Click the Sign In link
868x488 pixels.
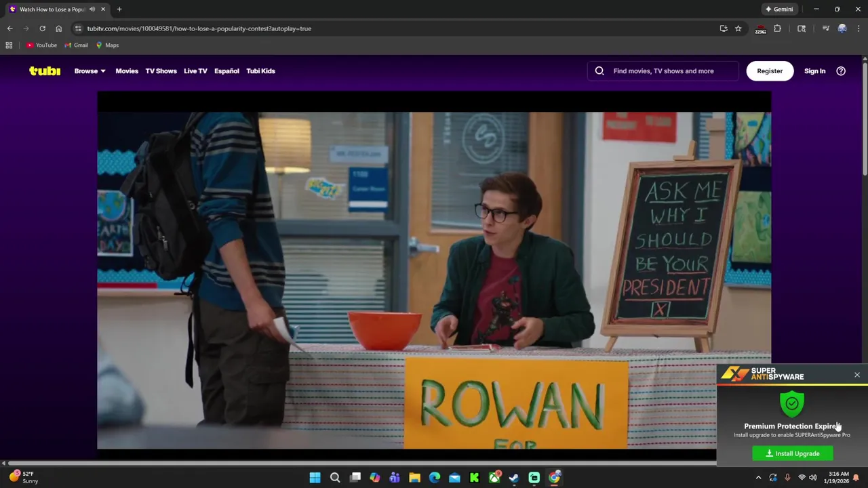pos(814,70)
